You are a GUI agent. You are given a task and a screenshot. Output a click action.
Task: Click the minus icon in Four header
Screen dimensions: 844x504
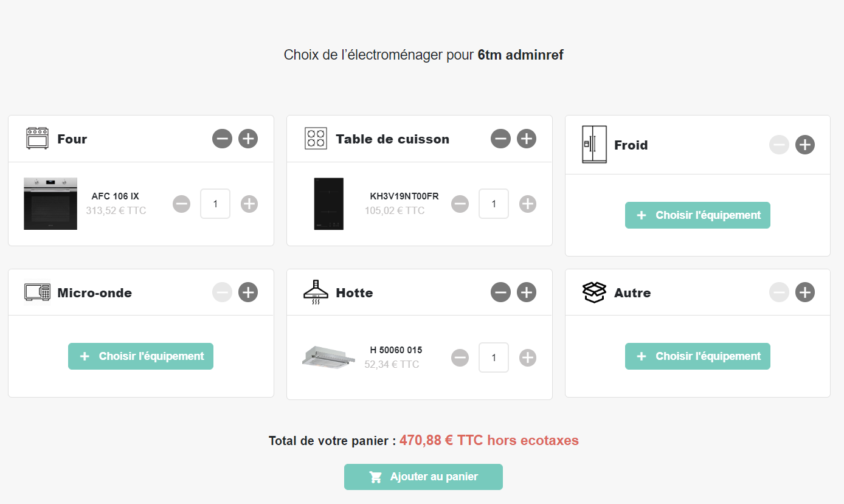222,139
